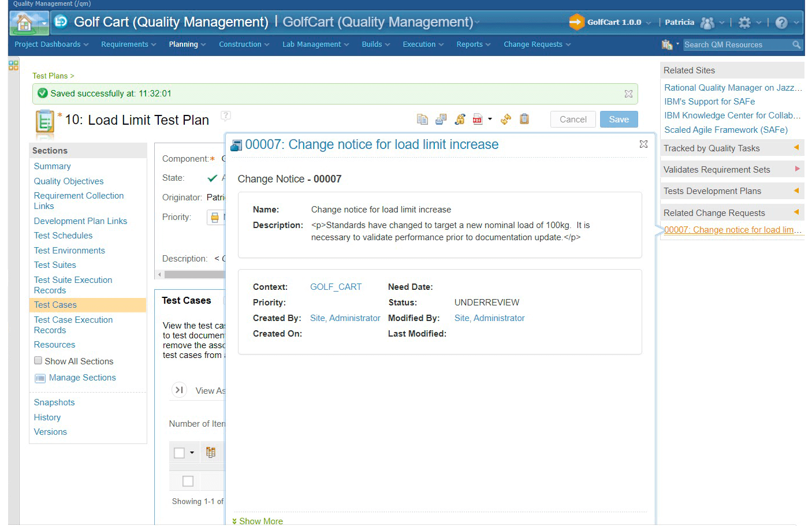Viewport: 812px width, 526px height.
Task: Open Modified By Site, Administrator link
Action: point(489,318)
